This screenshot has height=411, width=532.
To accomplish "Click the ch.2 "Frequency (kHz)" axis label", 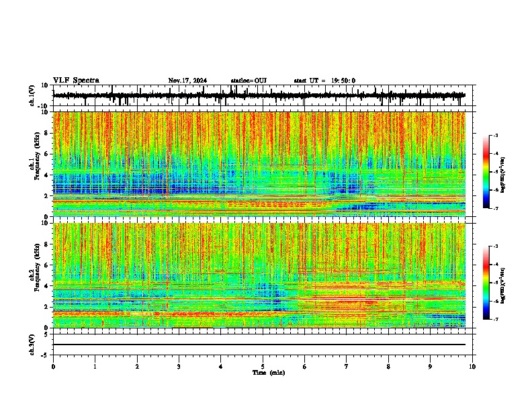I will pyautogui.click(x=37, y=267).
